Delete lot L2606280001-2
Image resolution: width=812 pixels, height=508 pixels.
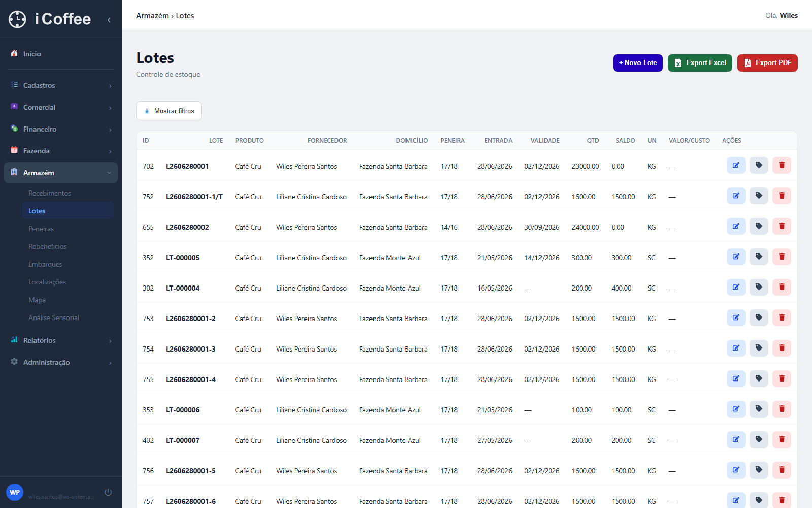pyautogui.click(x=782, y=317)
